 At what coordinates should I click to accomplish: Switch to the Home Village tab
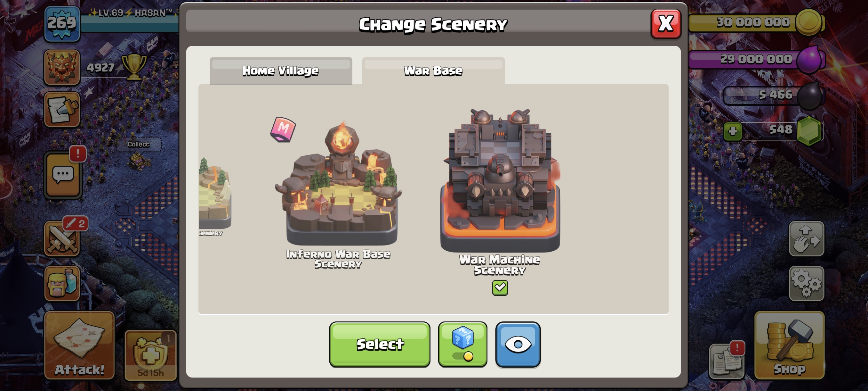point(281,71)
